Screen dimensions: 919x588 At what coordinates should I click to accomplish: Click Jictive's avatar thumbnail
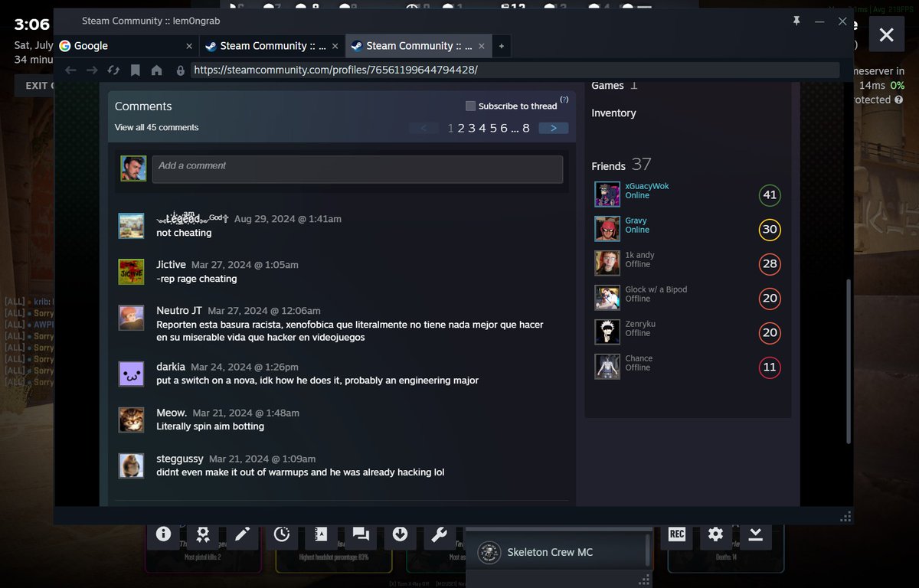pos(132,272)
